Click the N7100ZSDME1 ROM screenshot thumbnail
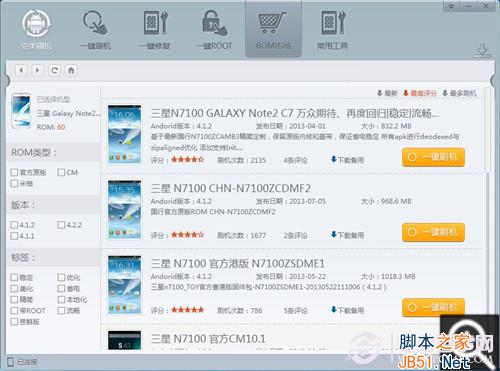This screenshot has height=371, width=500. 124,285
